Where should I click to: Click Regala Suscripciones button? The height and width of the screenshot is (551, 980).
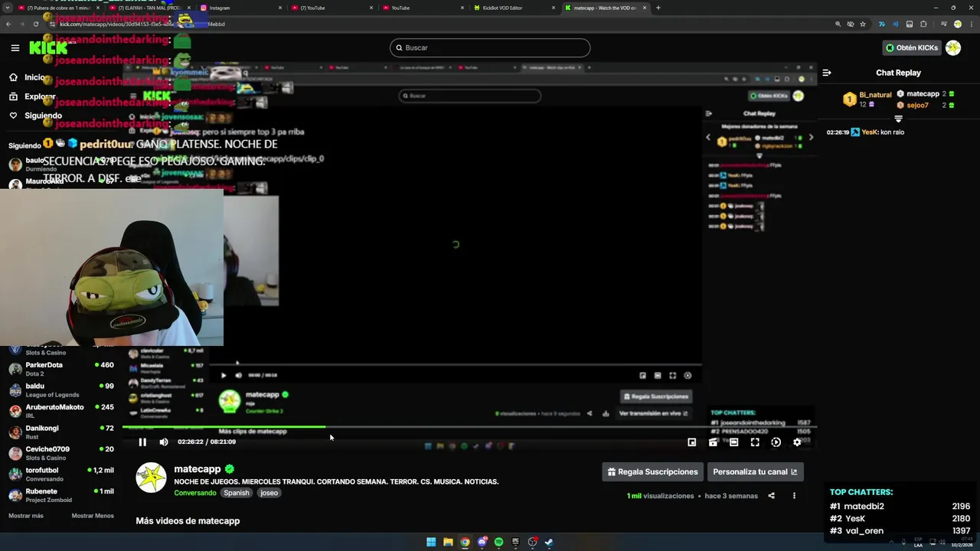[x=652, y=471]
